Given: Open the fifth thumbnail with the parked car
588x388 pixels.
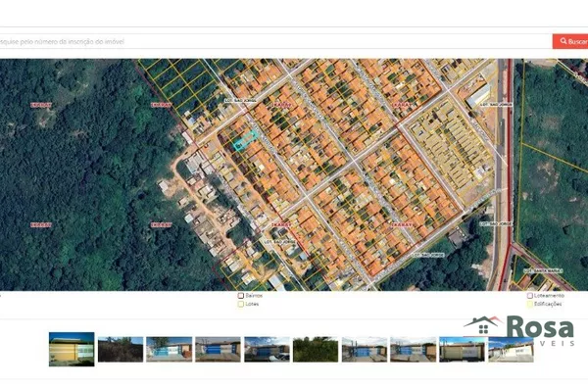Looking at the screenshot, I should 267,350.
